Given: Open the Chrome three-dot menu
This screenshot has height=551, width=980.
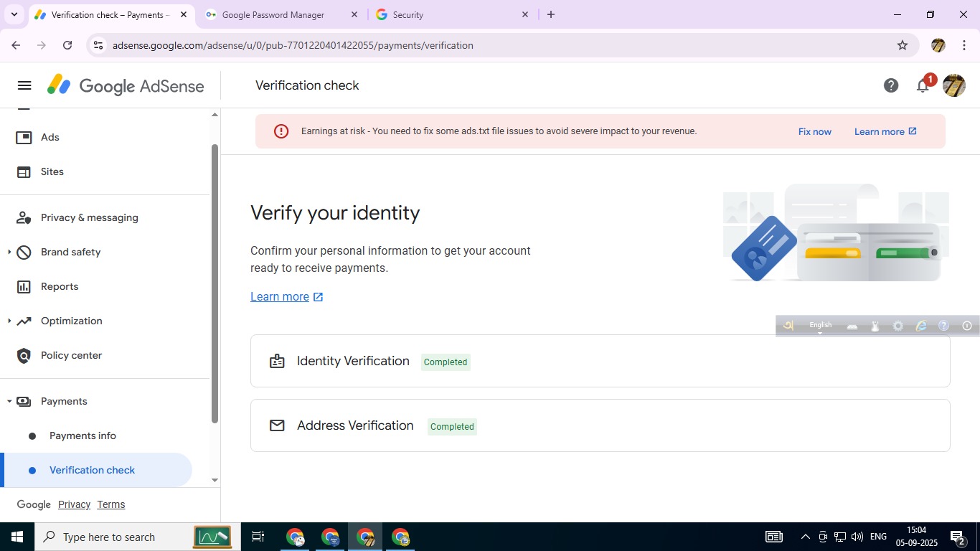Looking at the screenshot, I should 964,45.
